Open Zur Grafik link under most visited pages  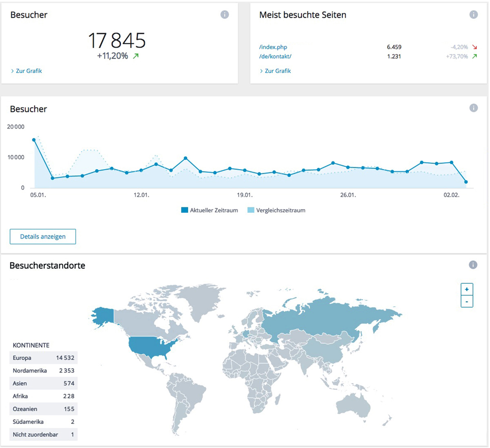point(278,71)
